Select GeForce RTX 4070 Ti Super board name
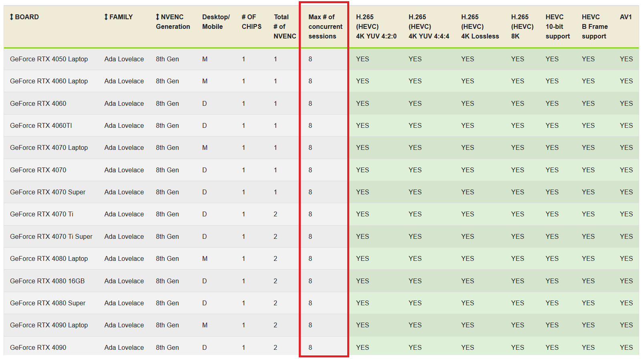644x359 pixels. click(51, 236)
